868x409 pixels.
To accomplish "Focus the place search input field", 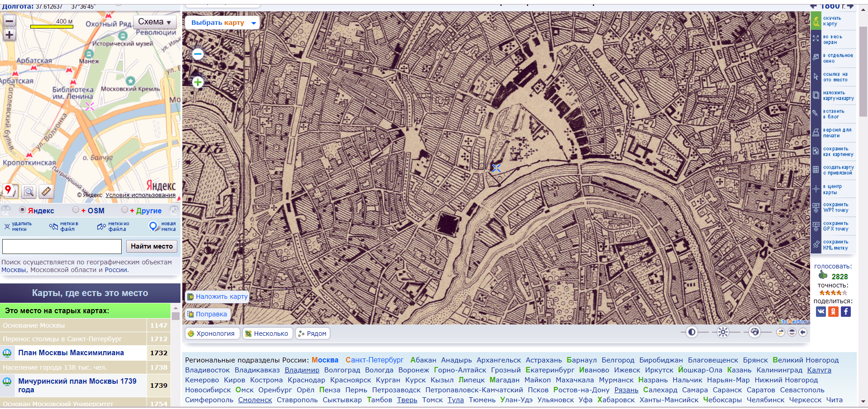I will 62,246.
